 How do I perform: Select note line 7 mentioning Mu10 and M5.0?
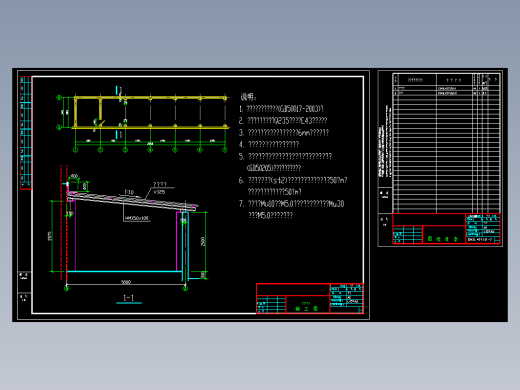[x=291, y=204]
